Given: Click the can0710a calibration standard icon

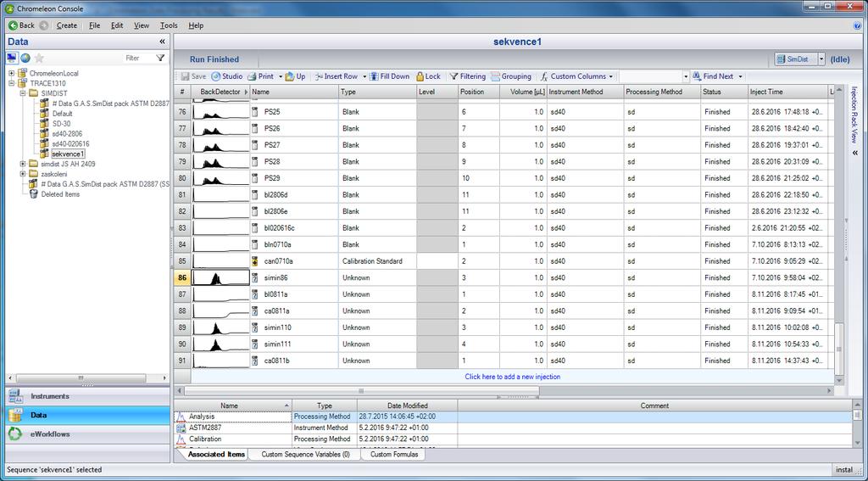Looking at the screenshot, I should coord(254,261).
